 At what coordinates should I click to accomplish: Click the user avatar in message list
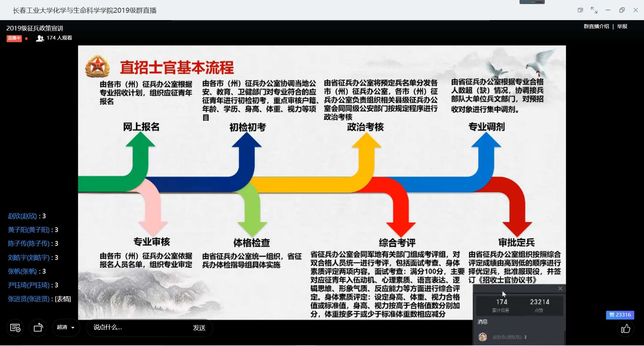coord(483,337)
